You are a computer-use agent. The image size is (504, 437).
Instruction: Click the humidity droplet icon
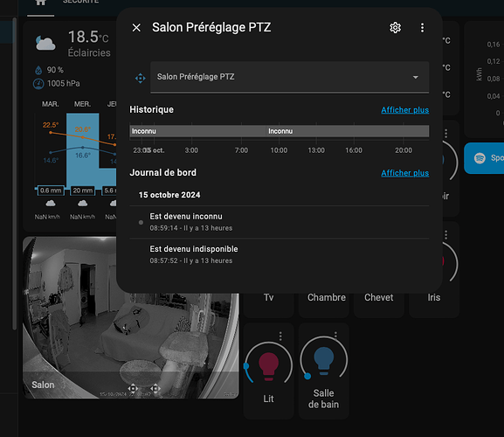[x=38, y=70]
